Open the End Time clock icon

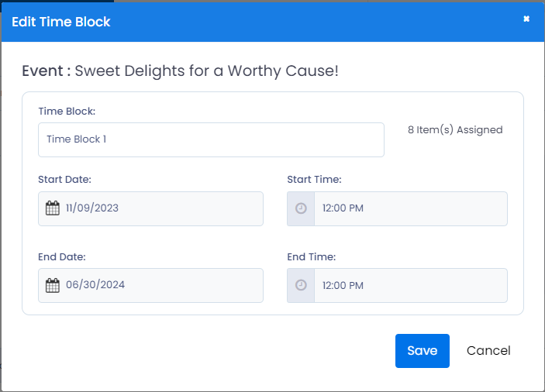(x=301, y=285)
